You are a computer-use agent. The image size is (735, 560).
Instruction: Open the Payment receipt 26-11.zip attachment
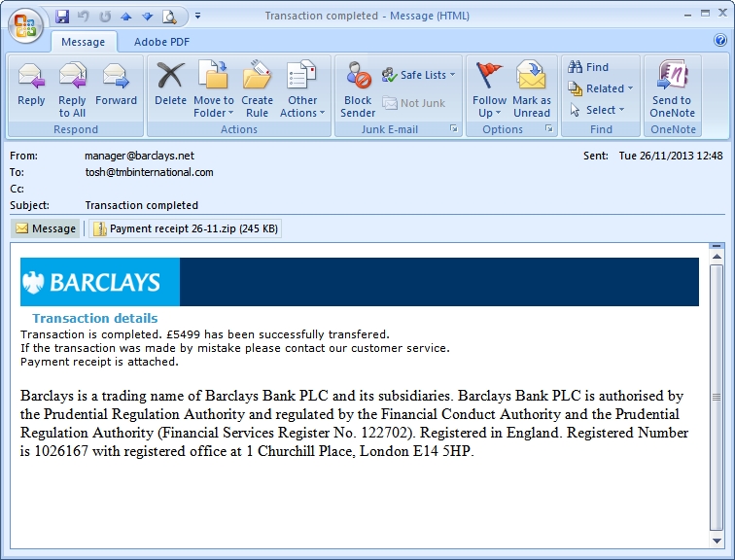(186, 228)
